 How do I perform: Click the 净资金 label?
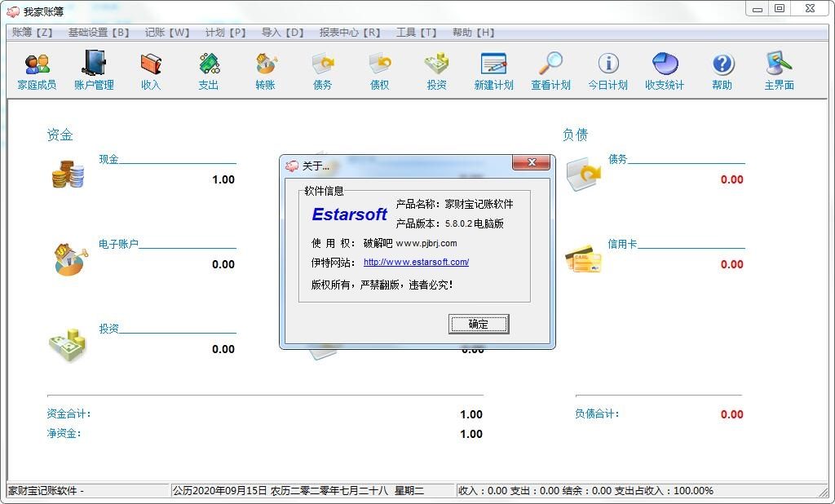[64, 434]
